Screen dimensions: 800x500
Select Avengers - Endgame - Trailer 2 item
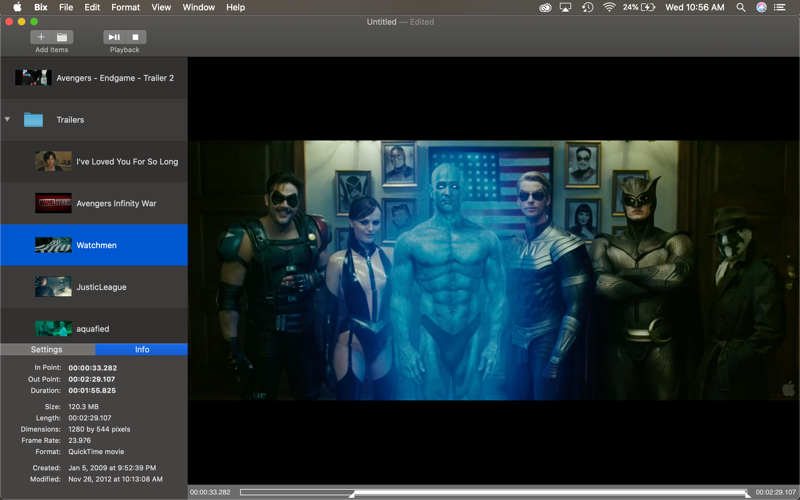(114, 78)
